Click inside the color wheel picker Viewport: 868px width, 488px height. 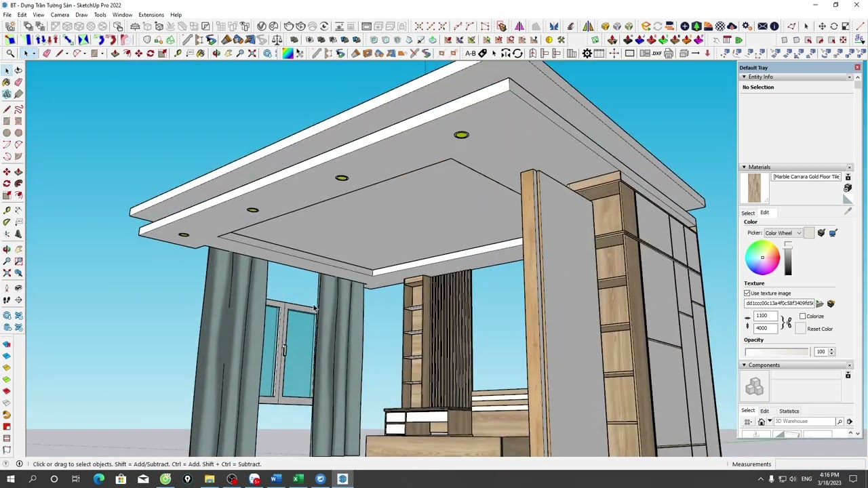coord(762,258)
